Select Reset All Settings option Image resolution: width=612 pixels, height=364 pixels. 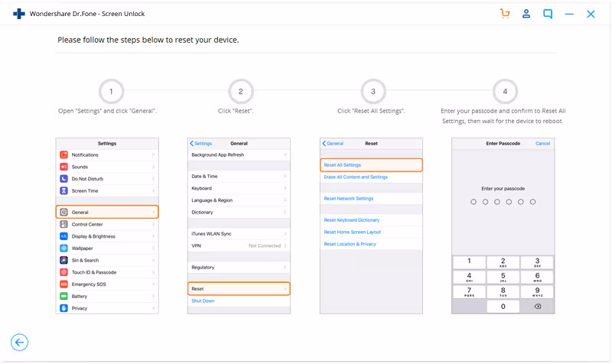click(371, 165)
